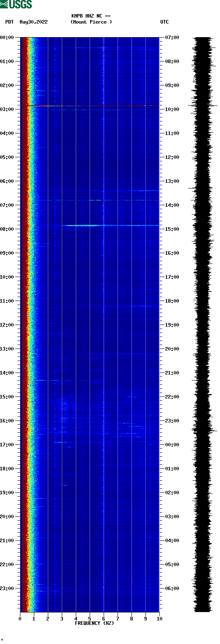220x644 pixels.
Task: Click the UTC time label "07:00" on the right axis
Action: click(172, 38)
